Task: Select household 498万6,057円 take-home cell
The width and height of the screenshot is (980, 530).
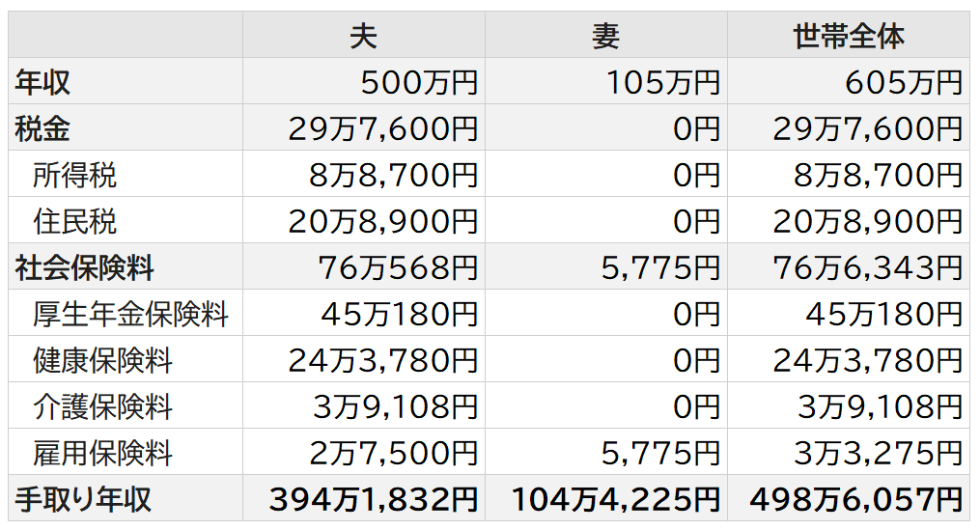Action: tap(855, 499)
